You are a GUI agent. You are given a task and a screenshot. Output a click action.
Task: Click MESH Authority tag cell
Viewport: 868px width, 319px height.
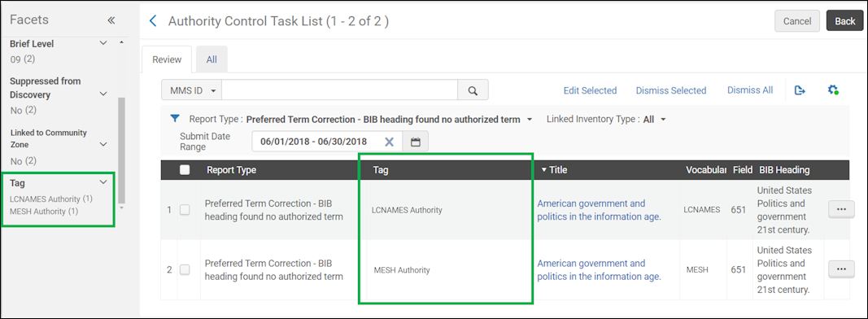pos(402,270)
